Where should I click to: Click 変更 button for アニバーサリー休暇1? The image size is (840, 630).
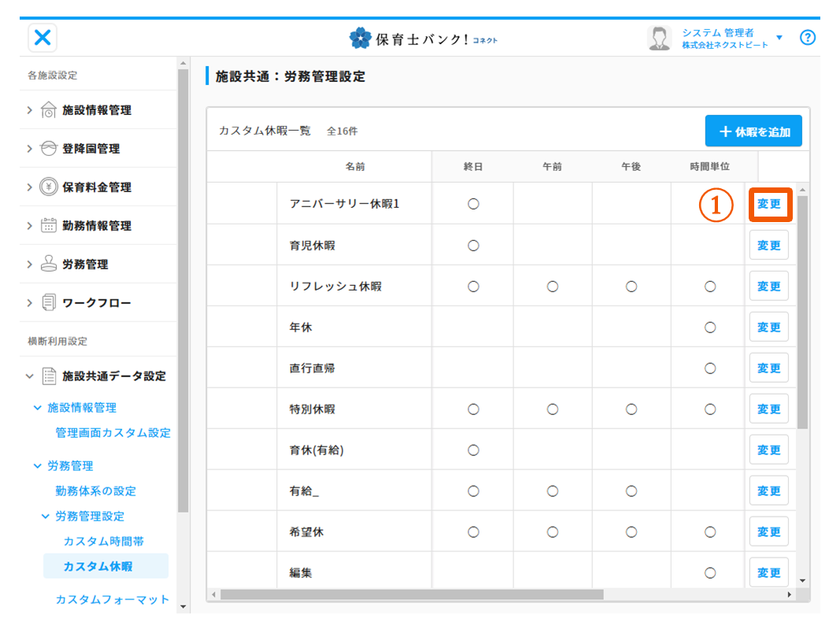pos(768,204)
